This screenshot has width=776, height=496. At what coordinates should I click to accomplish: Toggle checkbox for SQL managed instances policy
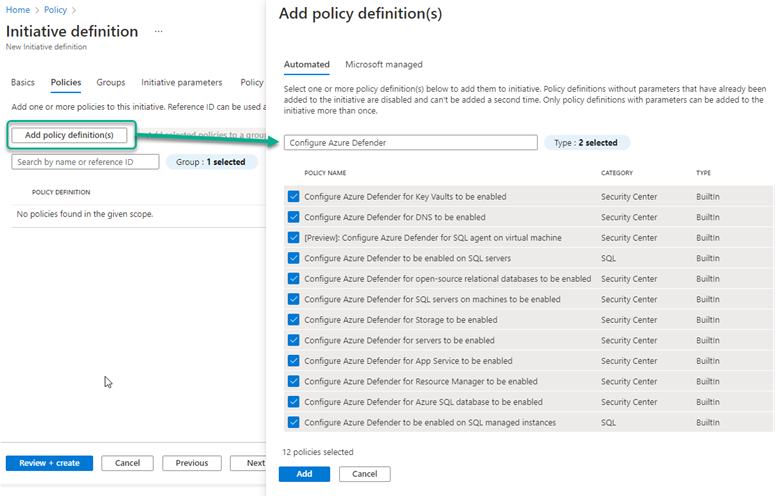(x=294, y=423)
